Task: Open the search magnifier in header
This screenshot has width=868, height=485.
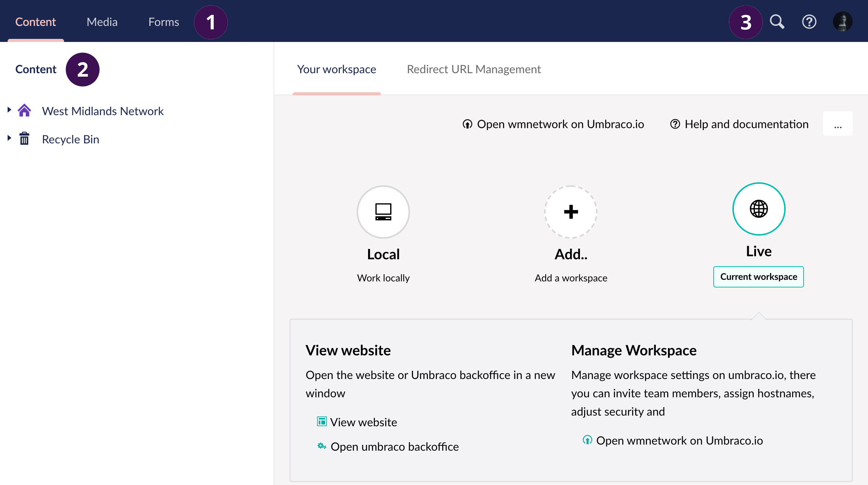Action: (777, 22)
